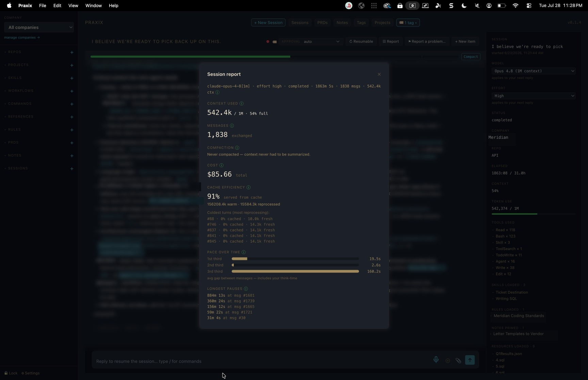
Task: Click info icon next to Cost
Action: (x=222, y=165)
